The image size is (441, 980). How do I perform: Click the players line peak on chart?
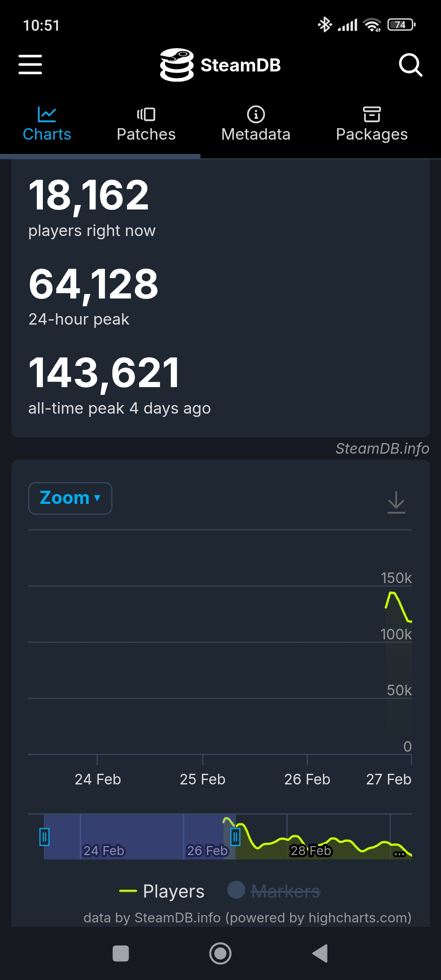coord(392,592)
